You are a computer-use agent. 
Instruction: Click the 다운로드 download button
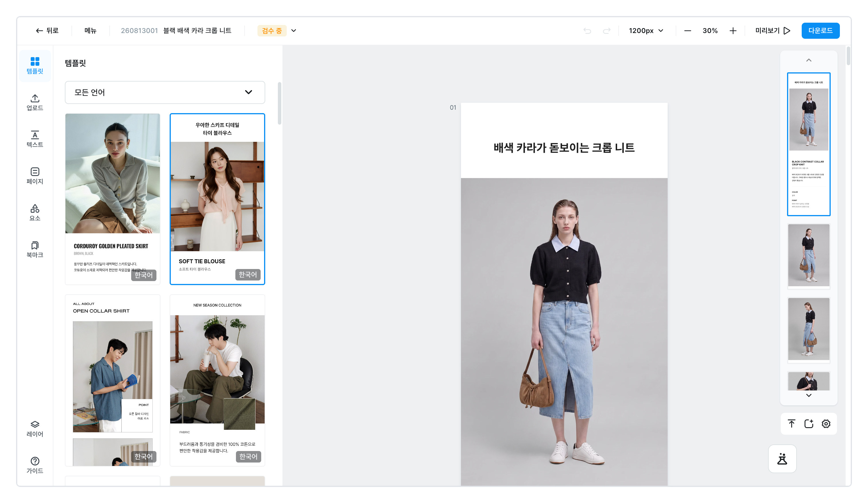(x=820, y=31)
